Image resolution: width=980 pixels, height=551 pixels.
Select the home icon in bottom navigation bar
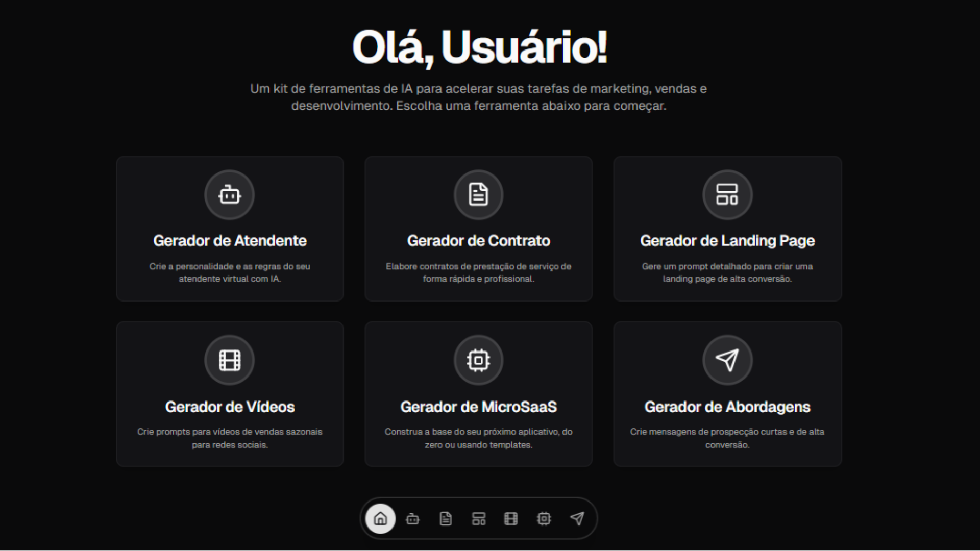[x=380, y=518]
